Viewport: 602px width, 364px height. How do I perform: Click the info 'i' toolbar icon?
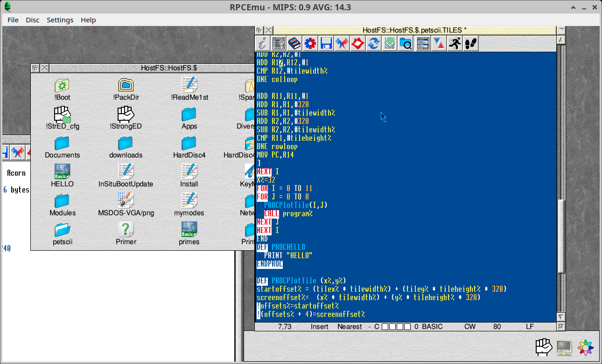tap(263, 43)
